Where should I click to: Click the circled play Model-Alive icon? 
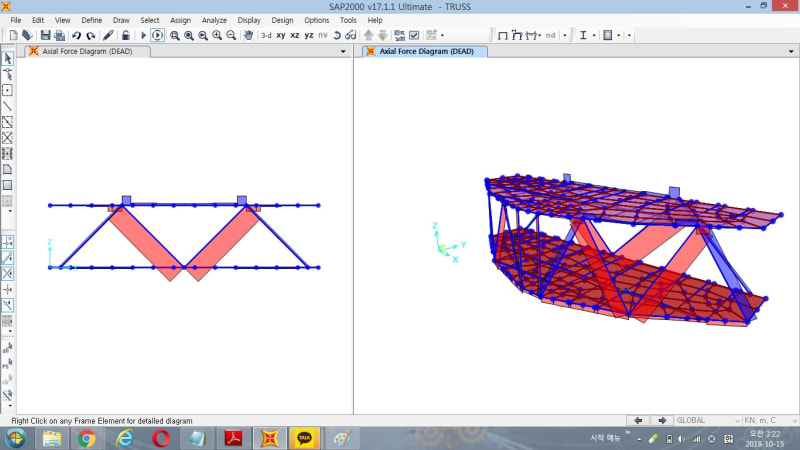pyautogui.click(x=158, y=35)
